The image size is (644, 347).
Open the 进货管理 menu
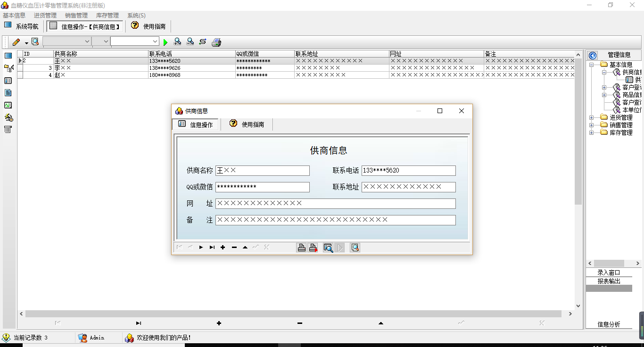45,16
